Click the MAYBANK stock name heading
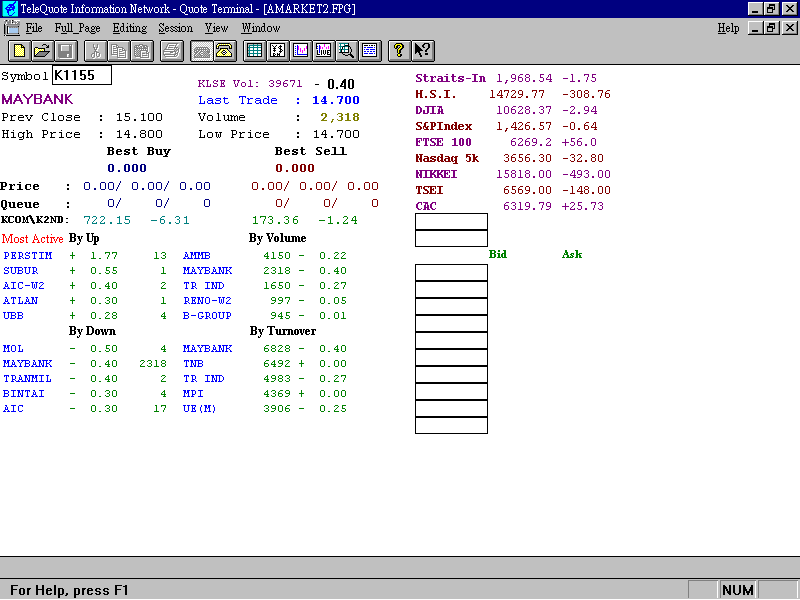The image size is (800, 600). coord(37,99)
